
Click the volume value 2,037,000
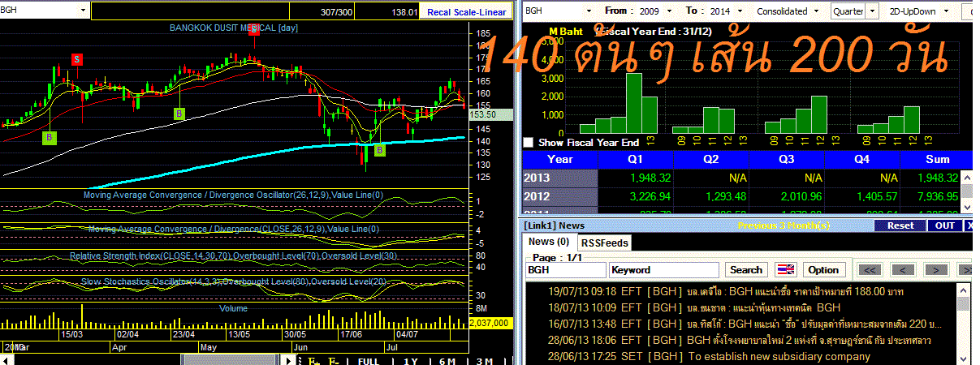[x=490, y=323]
